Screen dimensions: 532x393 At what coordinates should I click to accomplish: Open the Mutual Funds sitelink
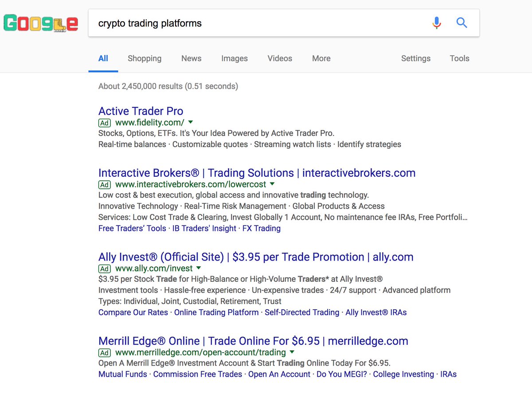[x=123, y=374]
